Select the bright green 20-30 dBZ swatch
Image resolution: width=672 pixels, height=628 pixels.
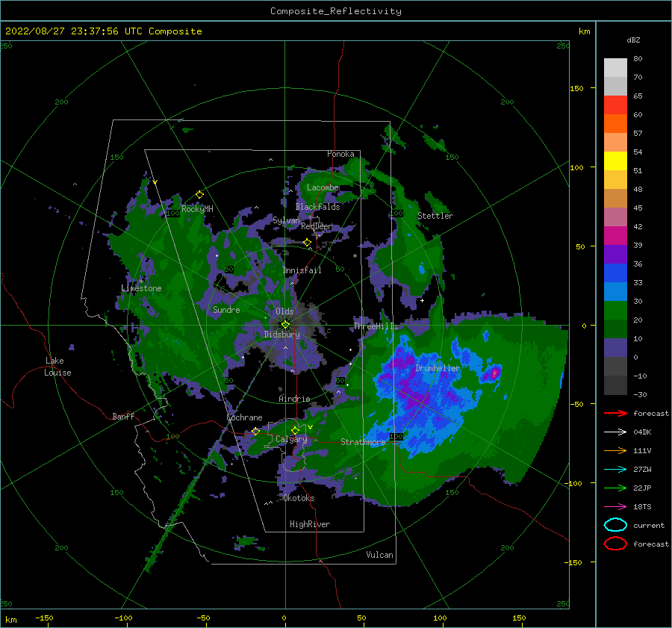tap(615, 310)
